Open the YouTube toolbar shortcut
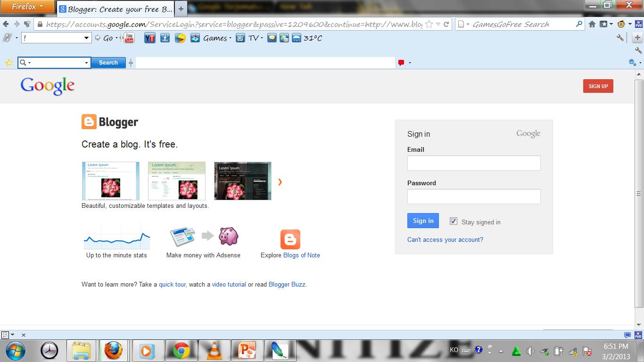 129,38
